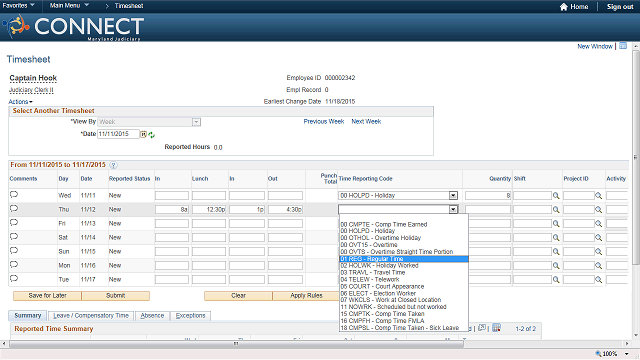Open comment bubble for Sat 11/14
This screenshot has height=360, width=640.
[x=14, y=237]
